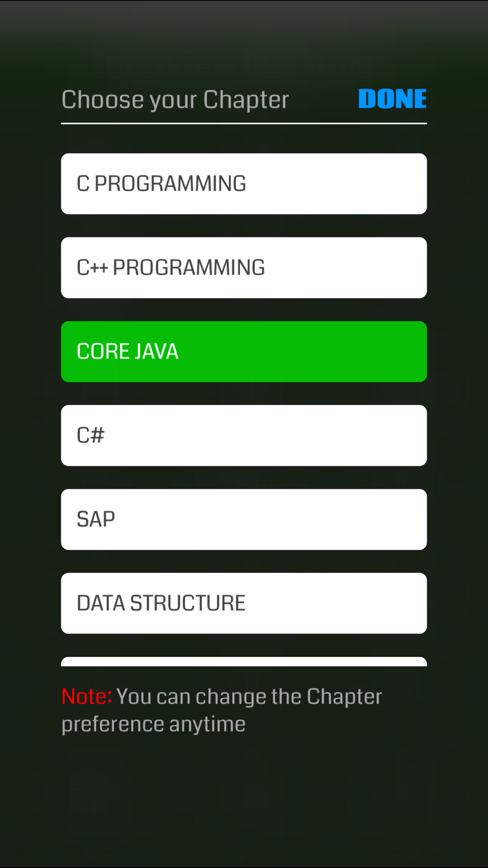Viewport: 488px width, 868px height.
Task: Confirm chapter selection with DONE
Action: (392, 99)
